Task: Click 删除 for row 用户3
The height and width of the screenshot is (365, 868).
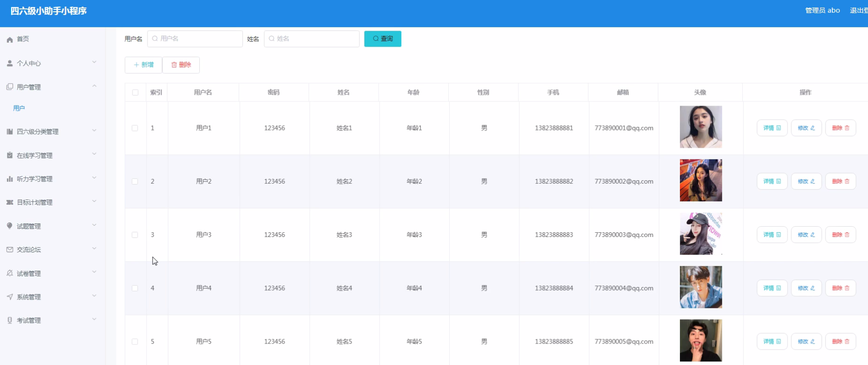Action: point(841,235)
